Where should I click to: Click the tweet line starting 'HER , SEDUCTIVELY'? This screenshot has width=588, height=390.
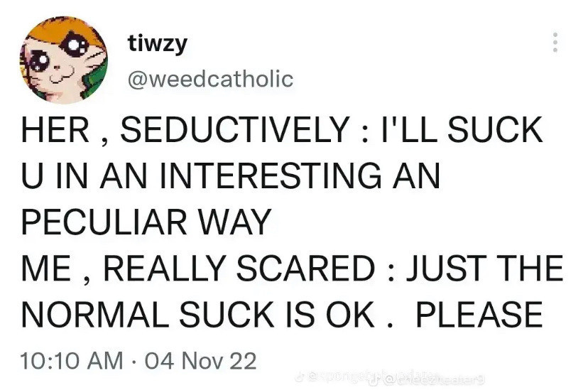[x=282, y=130]
